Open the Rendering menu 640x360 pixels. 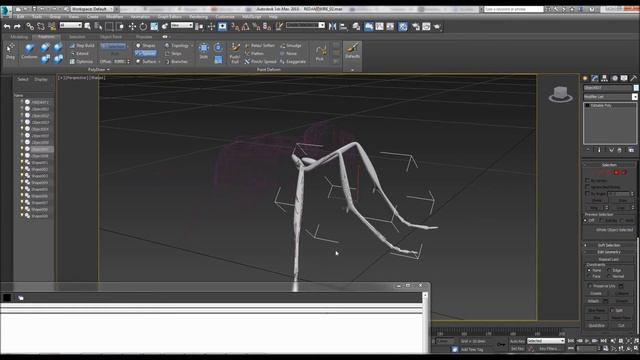pos(198,17)
